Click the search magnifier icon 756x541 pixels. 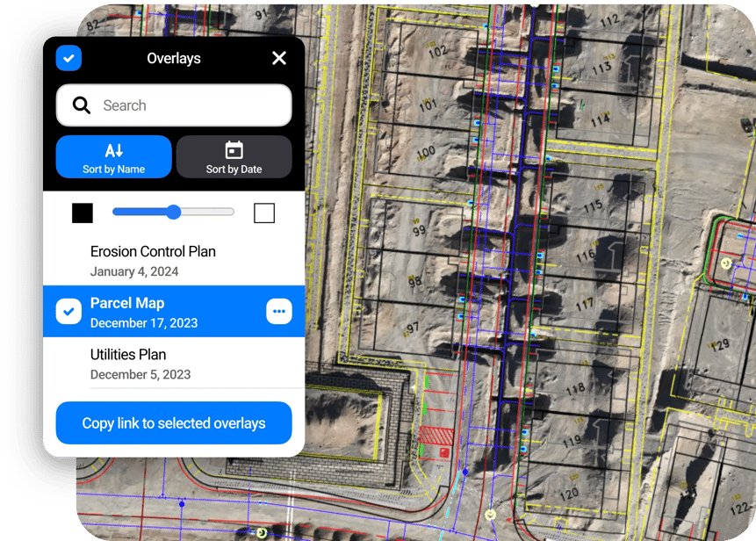[x=80, y=105]
